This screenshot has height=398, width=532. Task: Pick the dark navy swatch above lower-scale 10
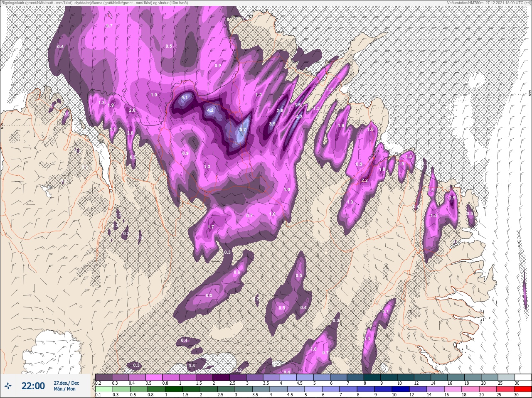coord(400,389)
